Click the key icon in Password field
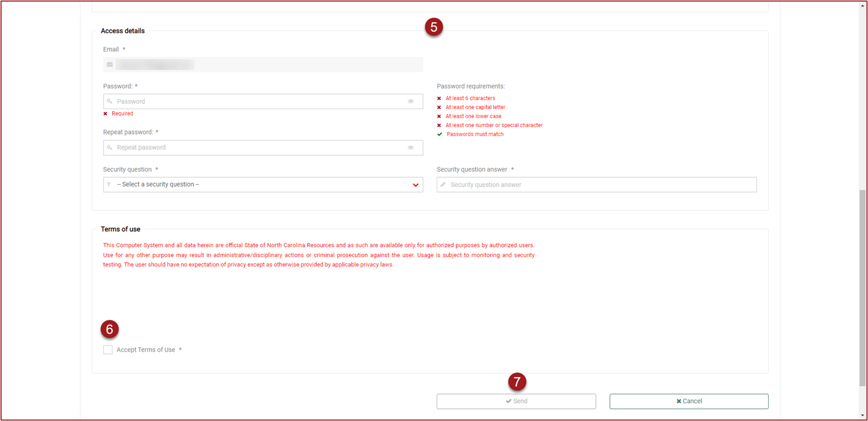 coord(110,101)
